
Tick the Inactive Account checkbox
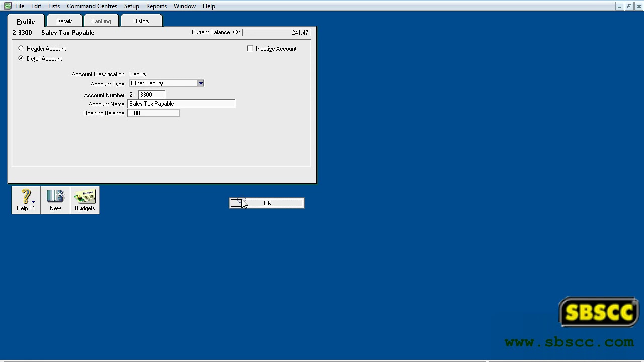tap(250, 48)
